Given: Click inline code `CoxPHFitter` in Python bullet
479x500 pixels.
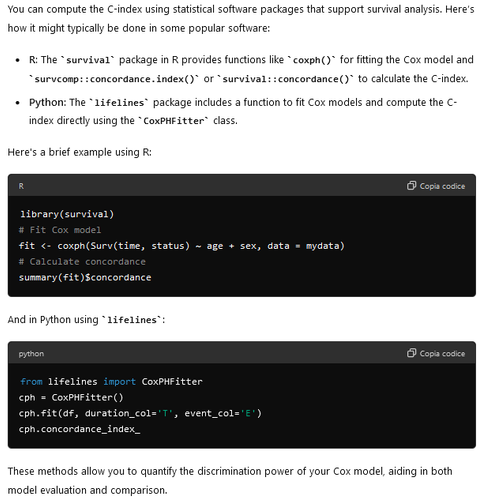Looking at the screenshot, I should click(x=173, y=121).
